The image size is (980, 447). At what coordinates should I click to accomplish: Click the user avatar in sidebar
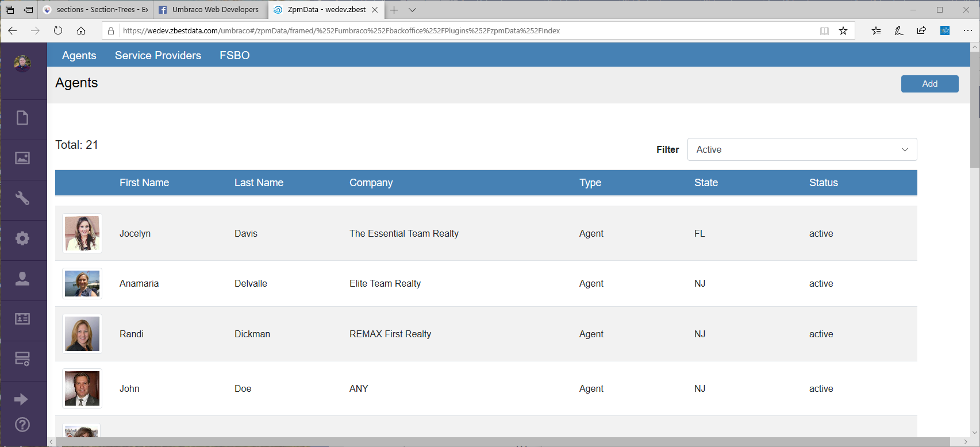[22, 63]
